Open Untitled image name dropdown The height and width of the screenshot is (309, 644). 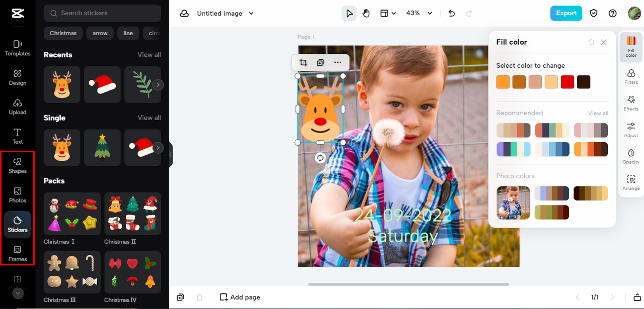(225, 14)
